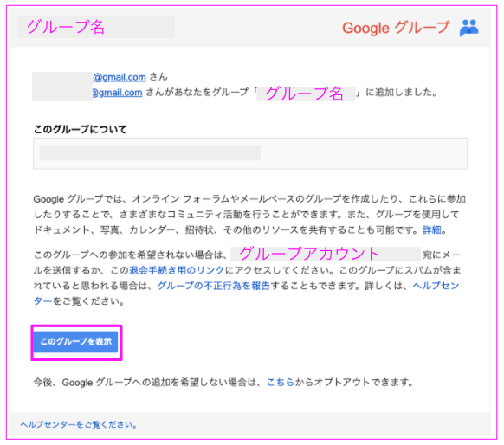The height and width of the screenshot is (445, 504).
Task: Click the grayed description text bar
Action: (150, 153)
